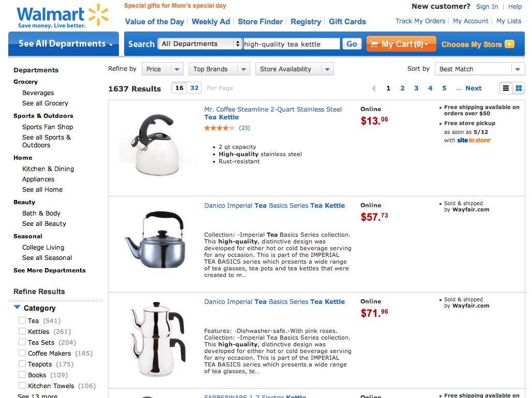The width and height of the screenshot is (532, 398).
Task: Switch to list view layout
Action: 506,88
